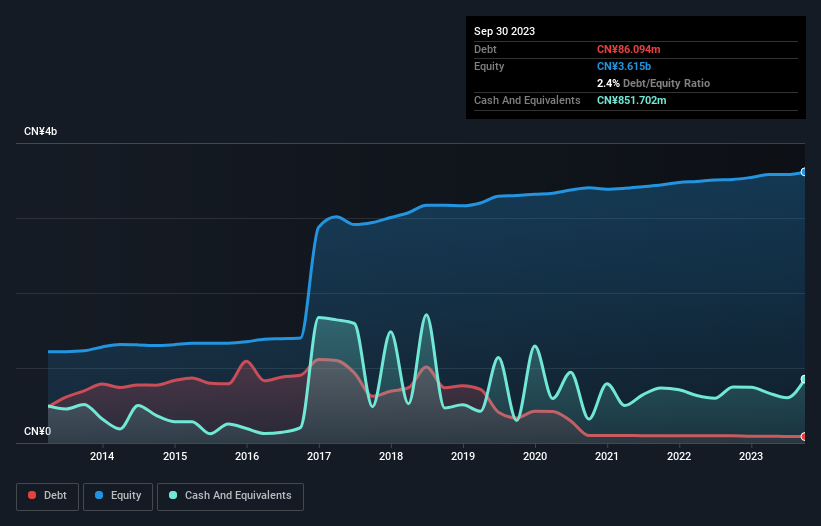Viewport: 821px width, 526px height.
Task: Click the blue Equity endpoint marker
Action: pos(804,172)
